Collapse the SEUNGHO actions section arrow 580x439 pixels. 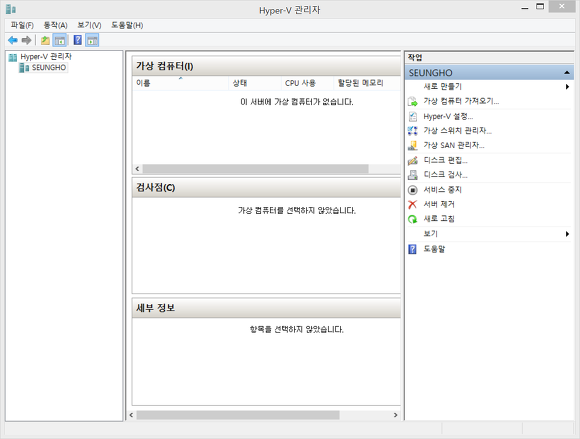point(567,72)
